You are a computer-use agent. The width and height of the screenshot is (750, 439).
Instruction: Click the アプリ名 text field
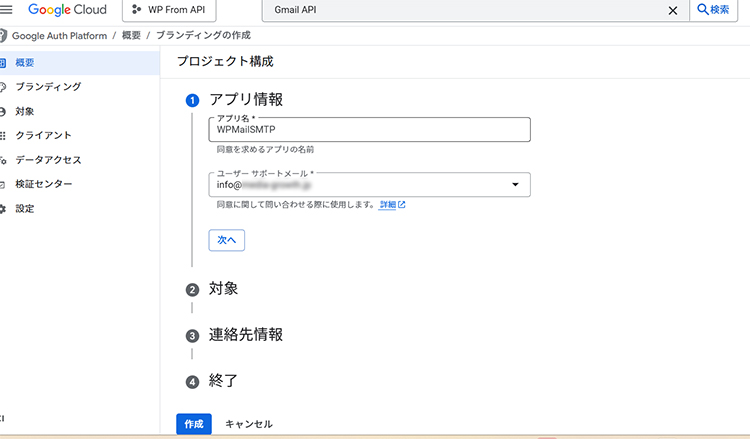(370, 130)
